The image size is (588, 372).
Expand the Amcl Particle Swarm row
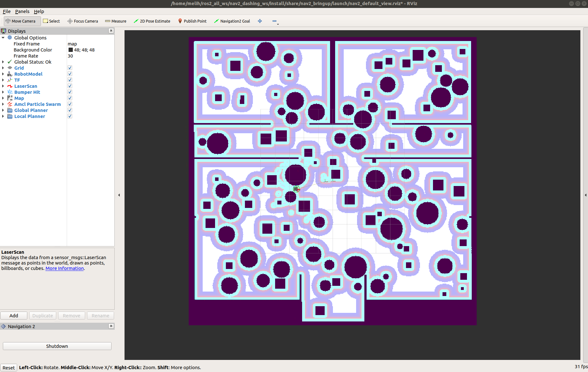coord(3,104)
